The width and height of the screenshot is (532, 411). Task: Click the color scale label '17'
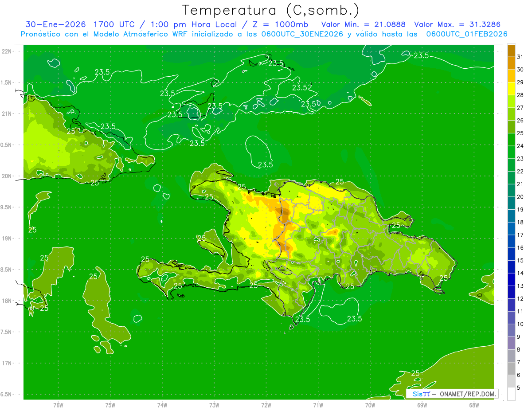[520, 235]
